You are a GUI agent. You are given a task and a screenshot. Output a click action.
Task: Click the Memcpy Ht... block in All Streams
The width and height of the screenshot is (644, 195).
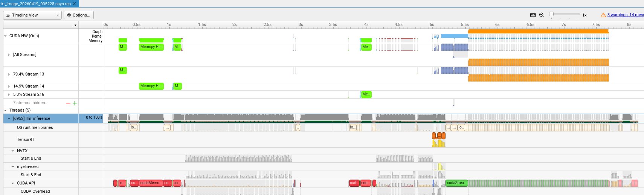point(151,47)
